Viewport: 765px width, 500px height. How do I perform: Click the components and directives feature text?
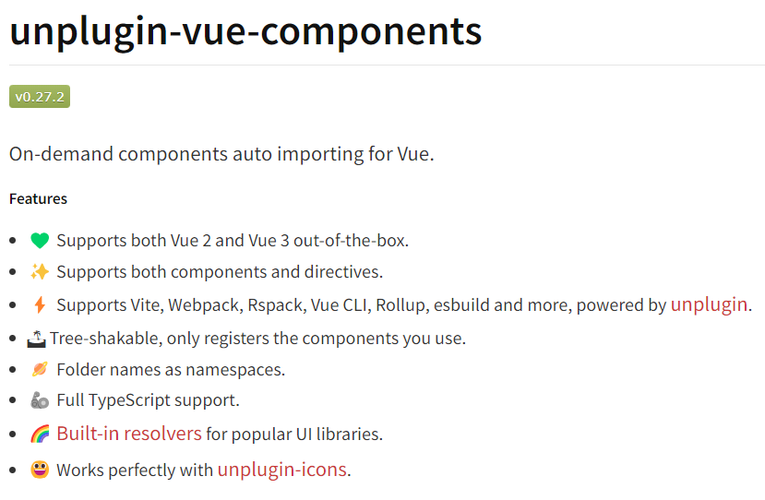219,272
